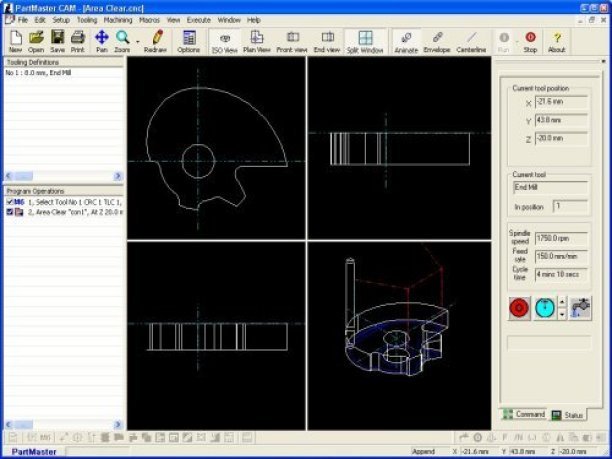Open the Macros menu

[x=149, y=20]
